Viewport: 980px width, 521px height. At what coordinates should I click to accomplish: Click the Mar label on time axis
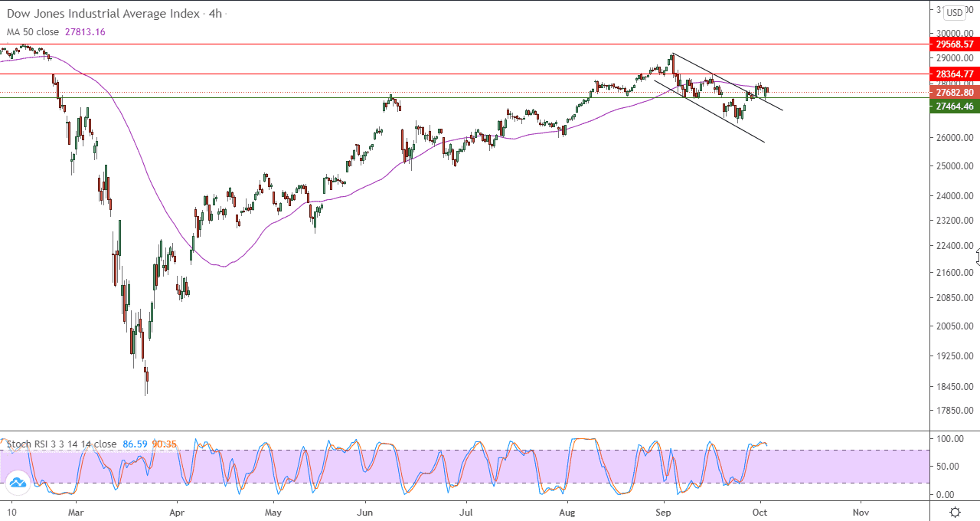(76, 511)
